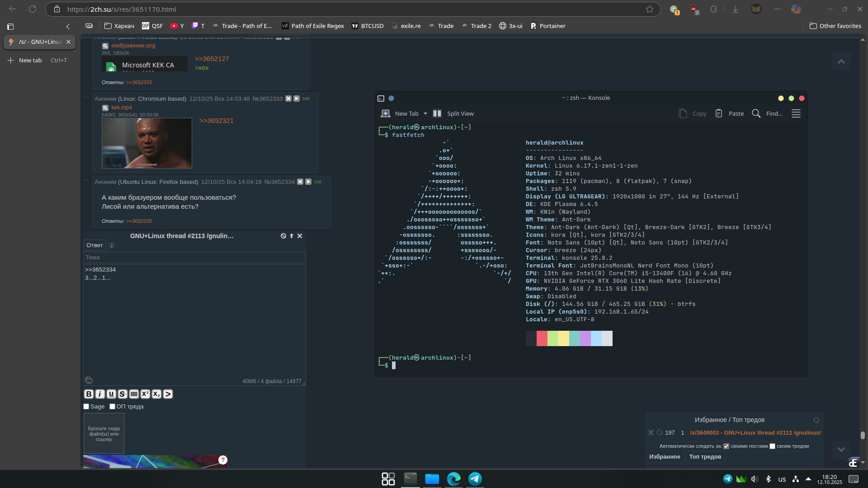Check the ОП треда checkbox
The image size is (868, 488).
(112, 406)
